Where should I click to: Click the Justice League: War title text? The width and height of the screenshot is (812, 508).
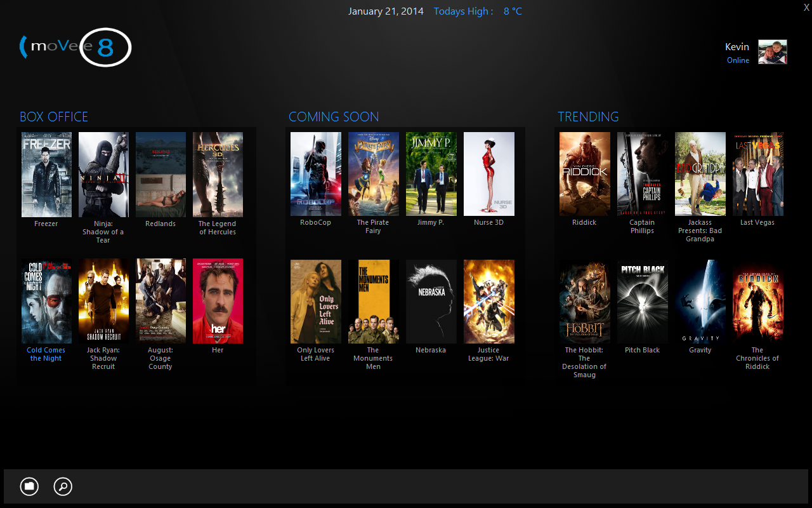click(488, 354)
